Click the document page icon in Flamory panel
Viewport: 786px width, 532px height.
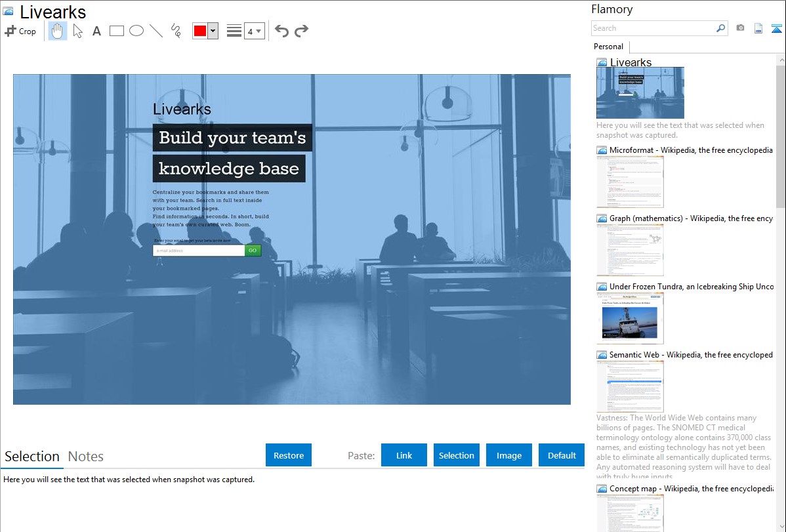(758, 28)
